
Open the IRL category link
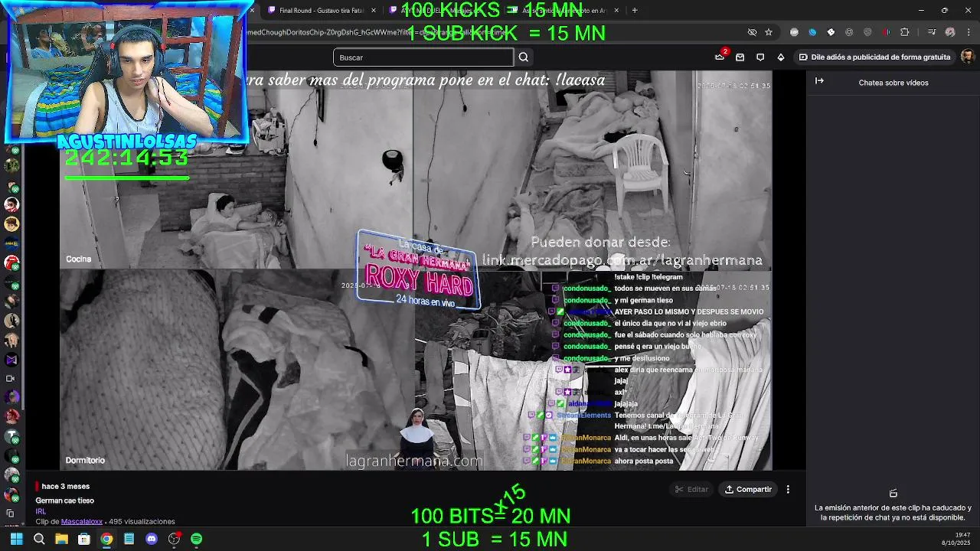click(41, 511)
